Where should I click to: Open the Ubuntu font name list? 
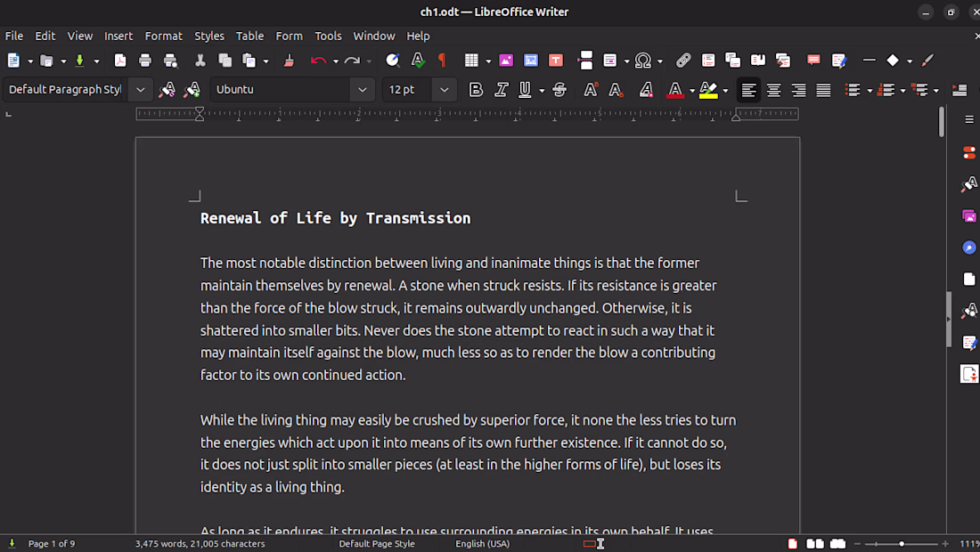(363, 90)
